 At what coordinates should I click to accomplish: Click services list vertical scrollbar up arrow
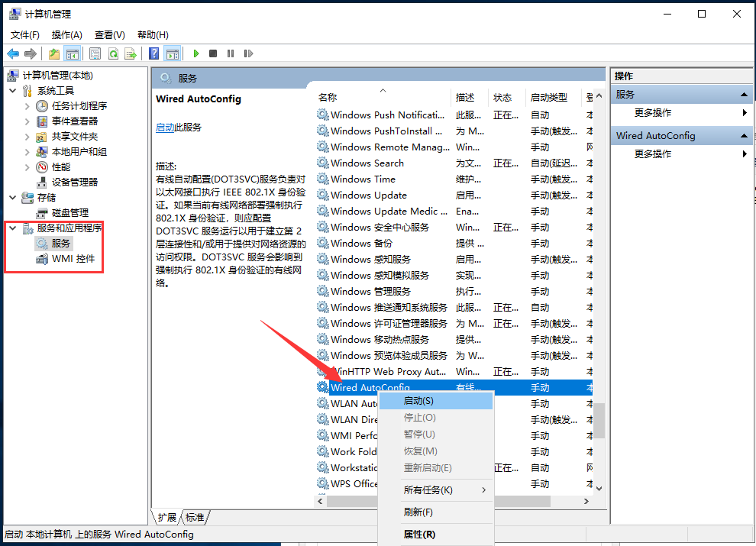[599, 96]
